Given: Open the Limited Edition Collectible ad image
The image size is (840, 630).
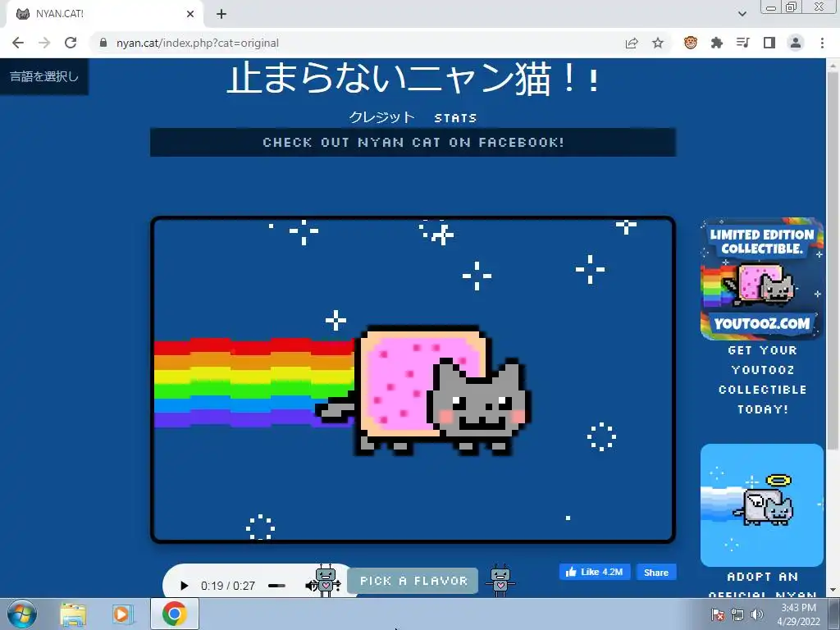Looking at the screenshot, I should 762,279.
